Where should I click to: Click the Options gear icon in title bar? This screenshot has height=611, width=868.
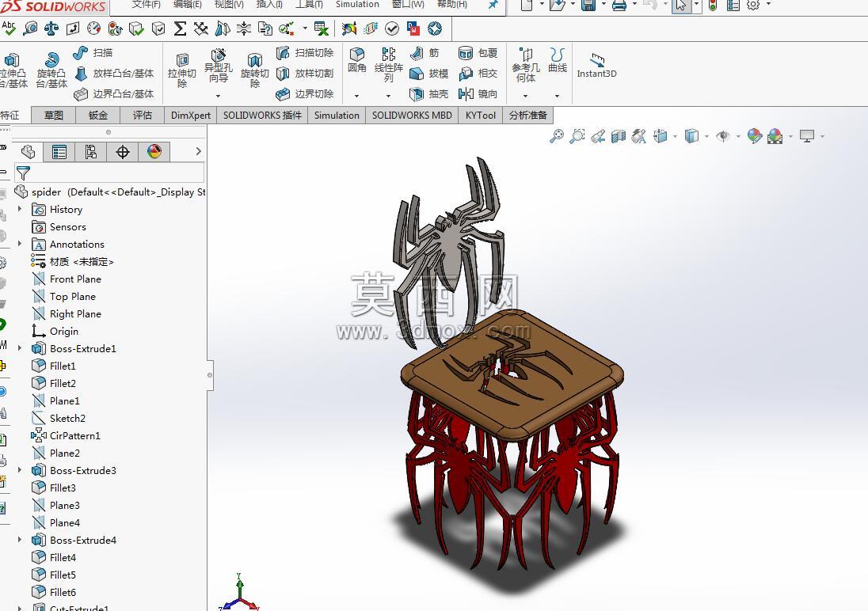(753, 6)
